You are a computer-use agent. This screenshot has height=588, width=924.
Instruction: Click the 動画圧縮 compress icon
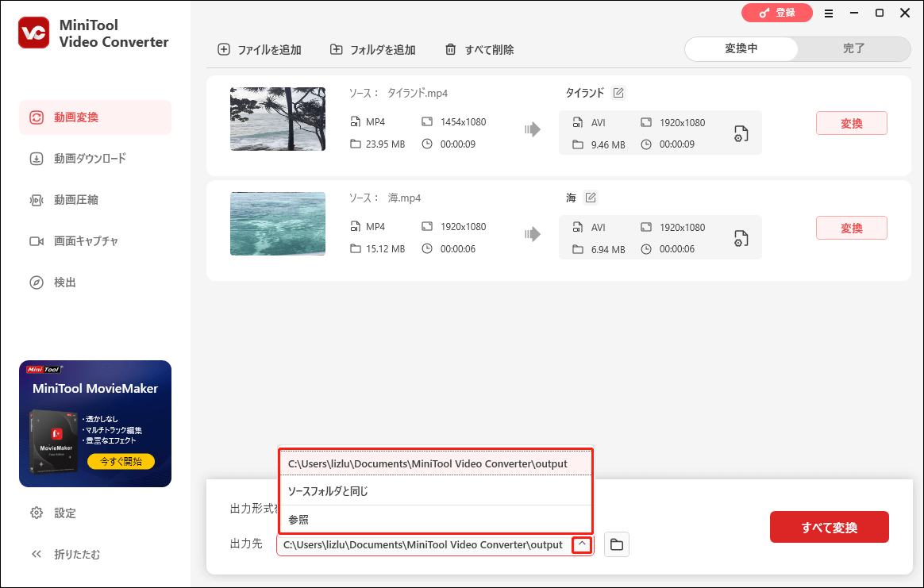coord(37,200)
